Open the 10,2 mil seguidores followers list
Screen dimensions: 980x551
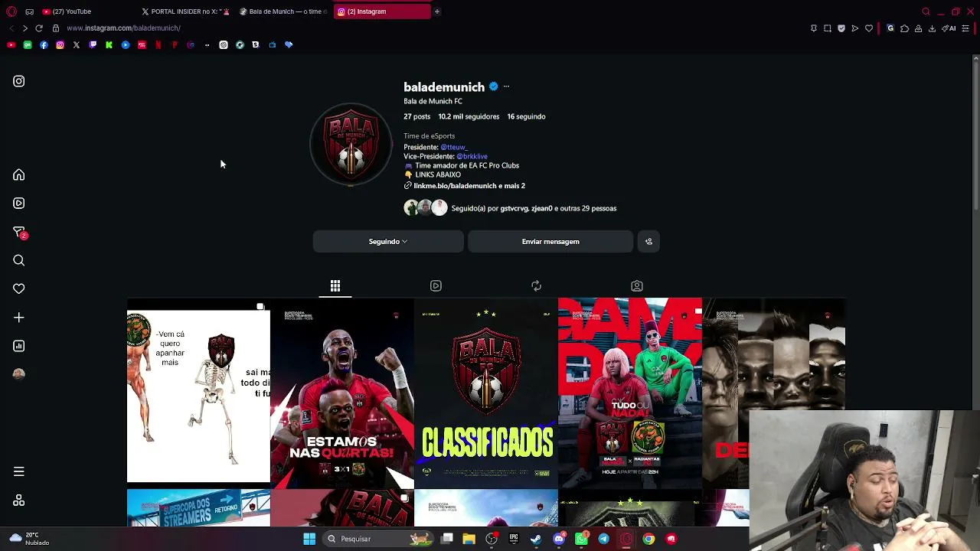coord(469,117)
